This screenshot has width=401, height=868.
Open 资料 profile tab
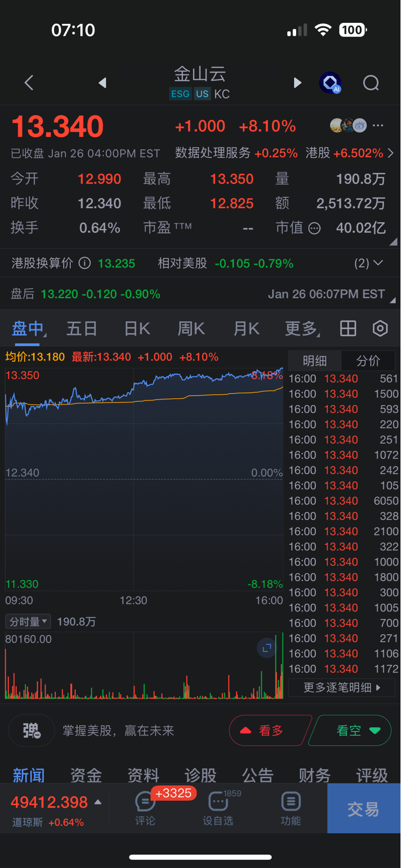click(143, 775)
